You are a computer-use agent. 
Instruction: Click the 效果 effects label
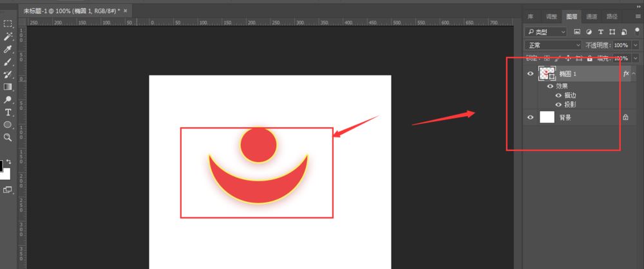[562, 86]
